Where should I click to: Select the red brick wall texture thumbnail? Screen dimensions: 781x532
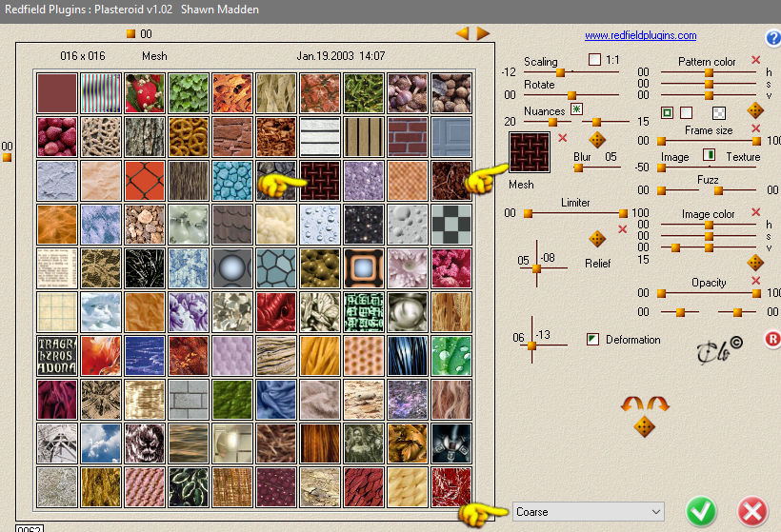coord(408,137)
